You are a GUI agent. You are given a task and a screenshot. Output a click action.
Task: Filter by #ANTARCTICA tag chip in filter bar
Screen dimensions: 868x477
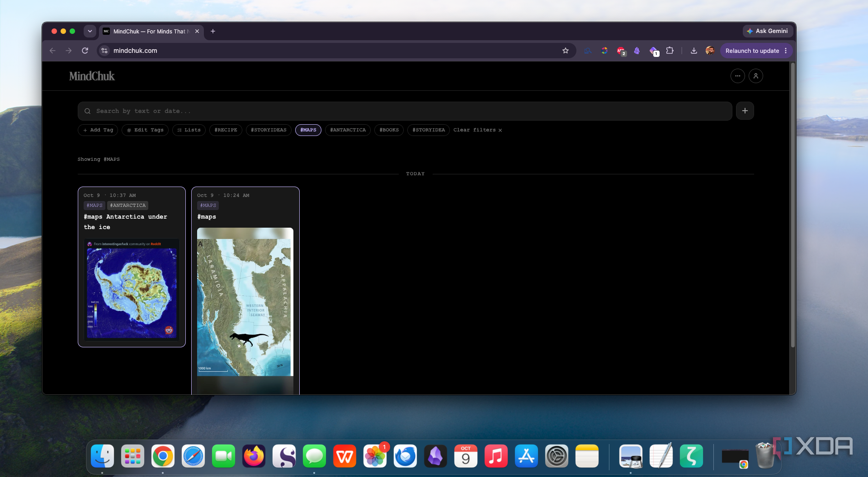pos(348,130)
